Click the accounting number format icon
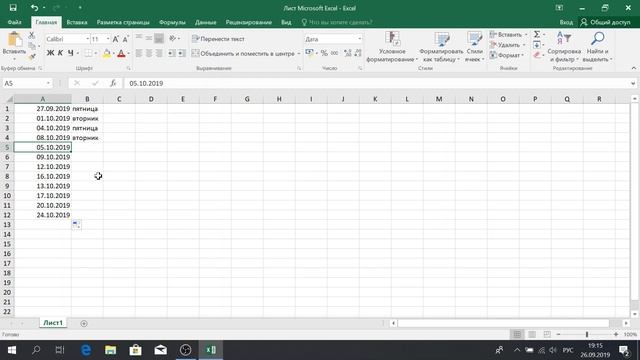Screen dimensions: 640x360 (x=309, y=53)
